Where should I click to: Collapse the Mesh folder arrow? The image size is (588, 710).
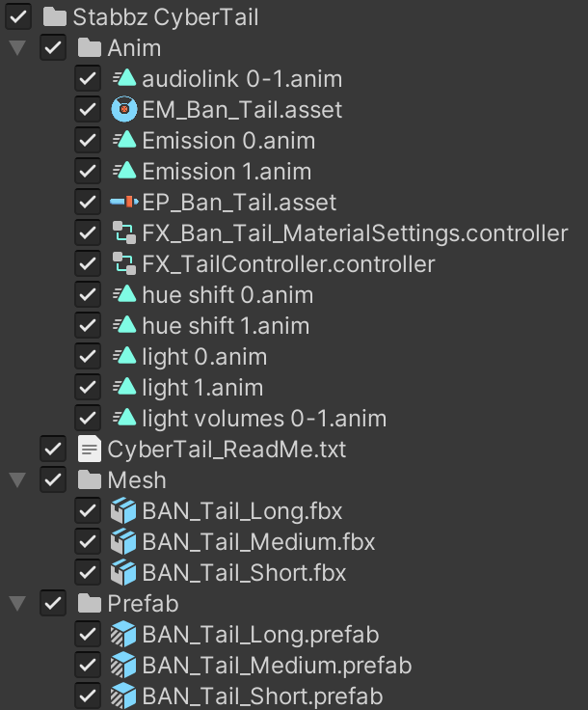click(x=16, y=480)
